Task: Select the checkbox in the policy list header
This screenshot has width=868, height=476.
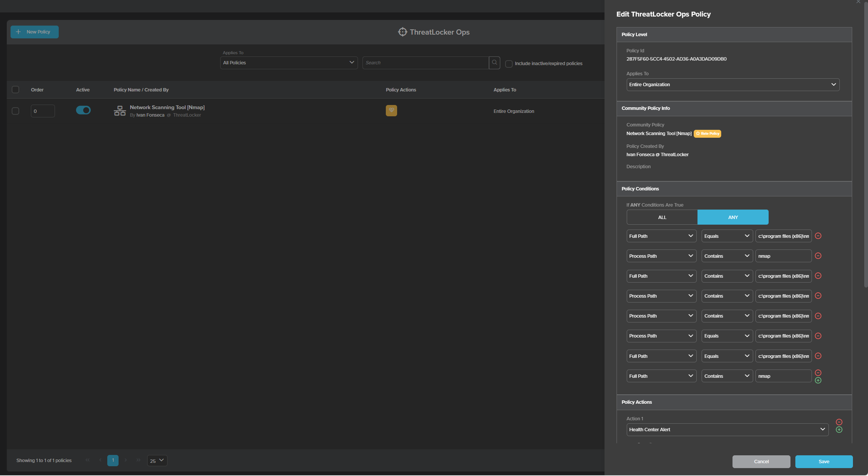Action: [x=15, y=90]
